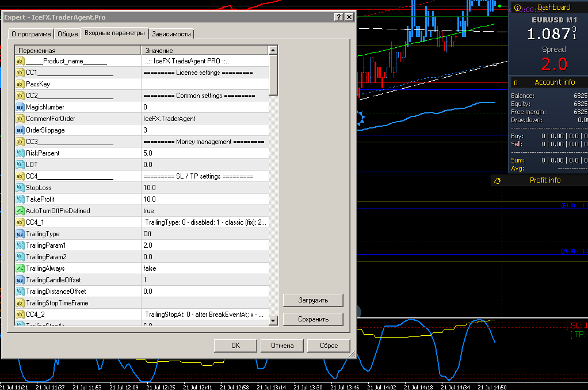Viewport: 588px width, 390px height.
Task: Open the TrailingType Off value dropdown
Action: pyautogui.click(x=205, y=234)
